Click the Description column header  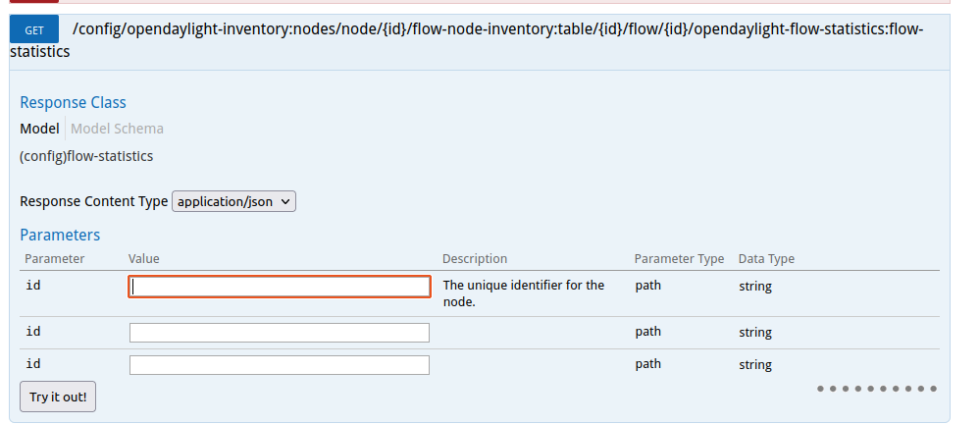tap(475, 259)
